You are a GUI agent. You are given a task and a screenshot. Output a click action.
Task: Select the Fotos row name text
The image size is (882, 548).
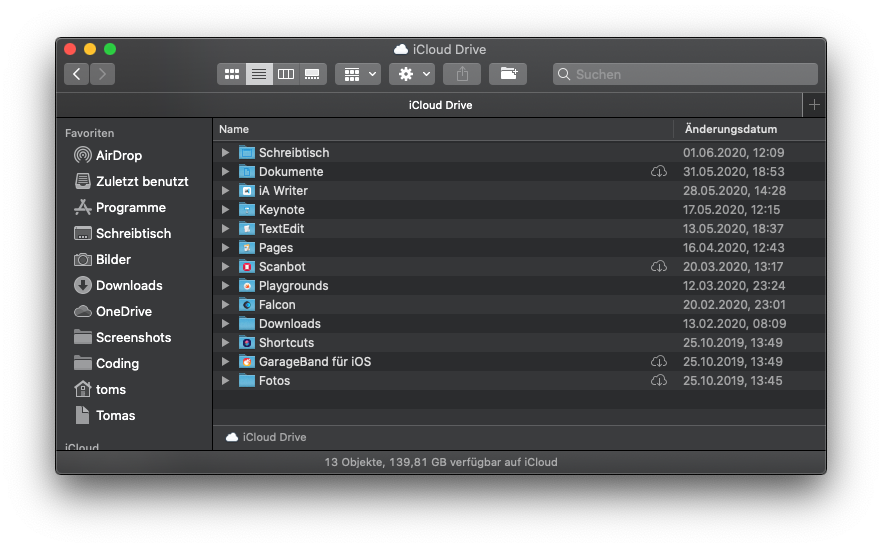(x=274, y=380)
